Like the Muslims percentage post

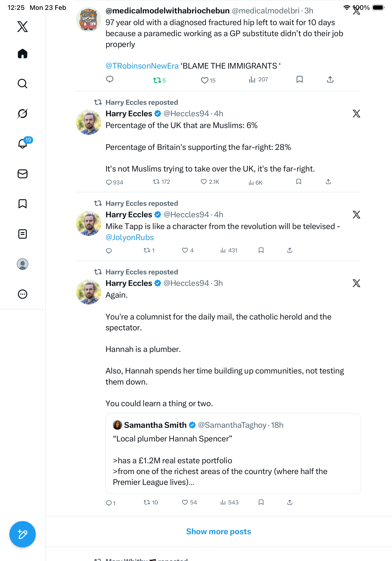tap(204, 182)
